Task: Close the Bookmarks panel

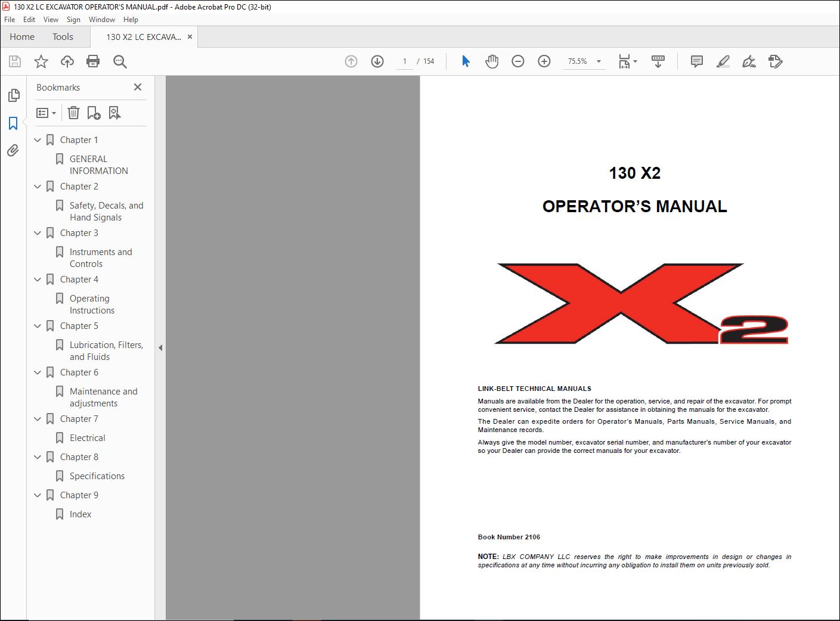Action: (138, 87)
